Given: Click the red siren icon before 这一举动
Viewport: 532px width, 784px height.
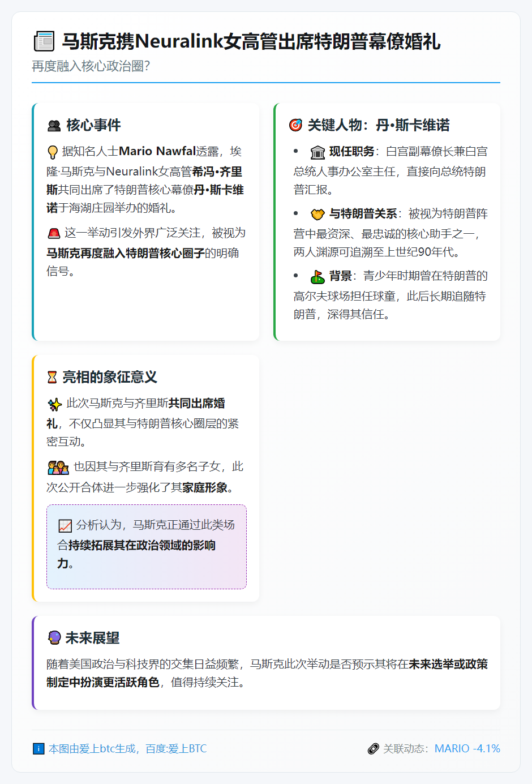Looking at the screenshot, I should [54, 233].
